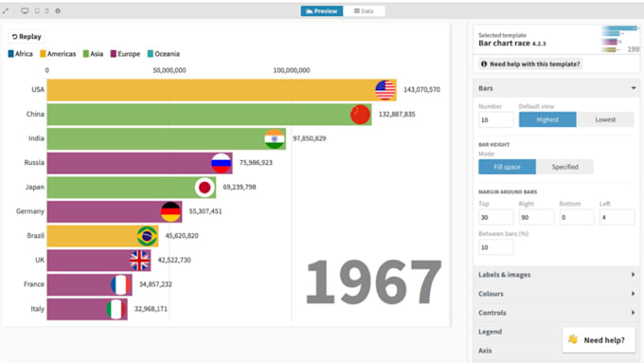Click the fullscreen expand arrows icon
The height and width of the screenshot is (363, 644).
tap(6, 11)
